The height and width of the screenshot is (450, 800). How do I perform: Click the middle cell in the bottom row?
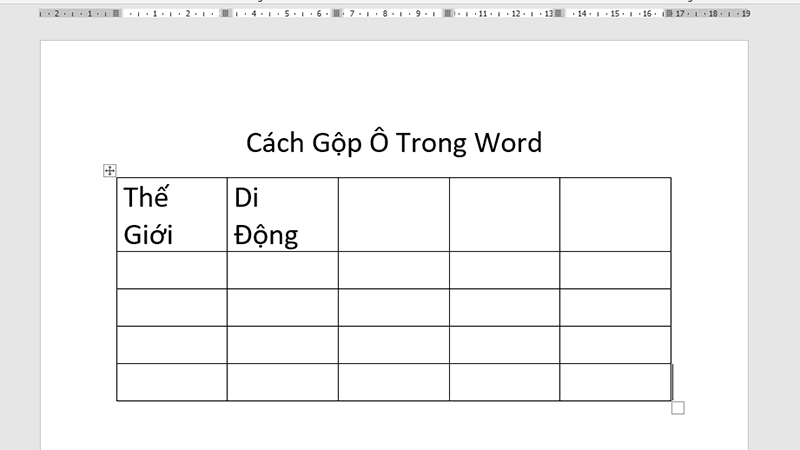coord(393,382)
